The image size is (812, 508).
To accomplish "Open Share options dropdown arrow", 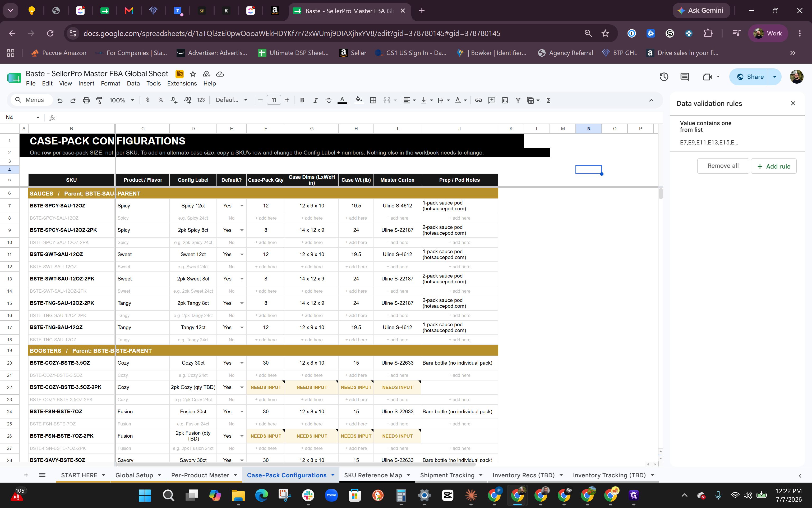I will pos(774,77).
